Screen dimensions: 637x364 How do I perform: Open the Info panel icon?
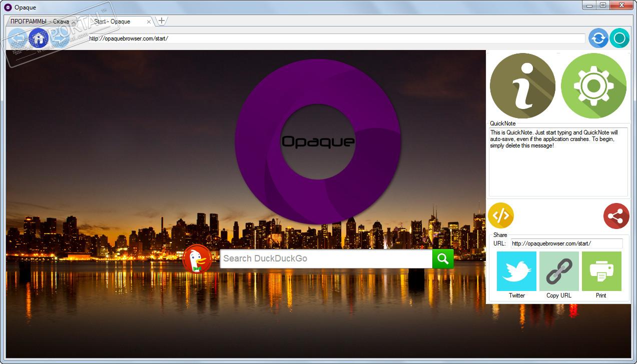pos(522,85)
